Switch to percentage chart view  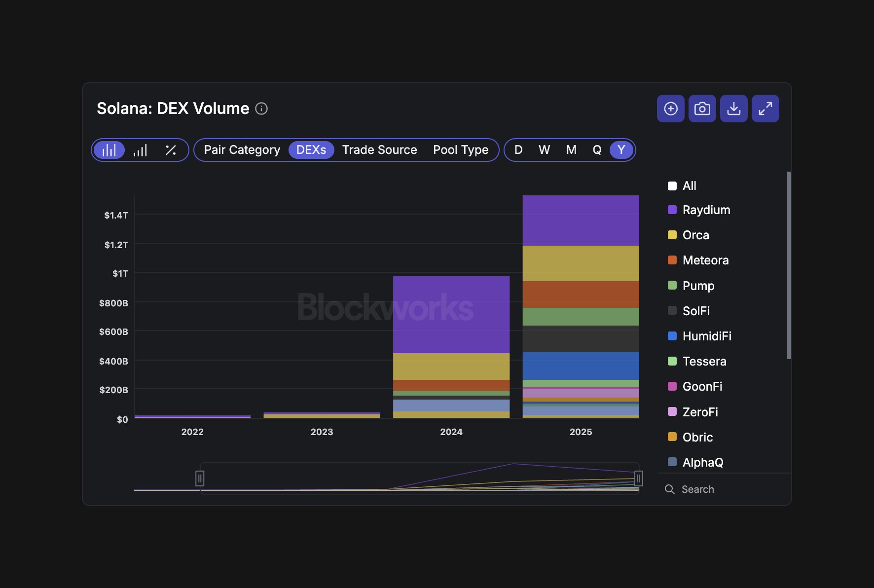point(171,150)
